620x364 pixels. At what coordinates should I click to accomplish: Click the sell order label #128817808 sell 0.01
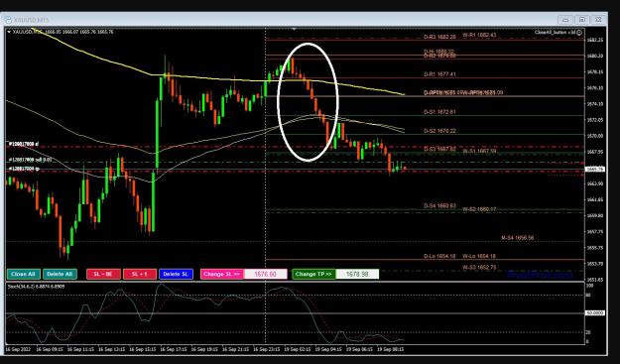click(30, 160)
